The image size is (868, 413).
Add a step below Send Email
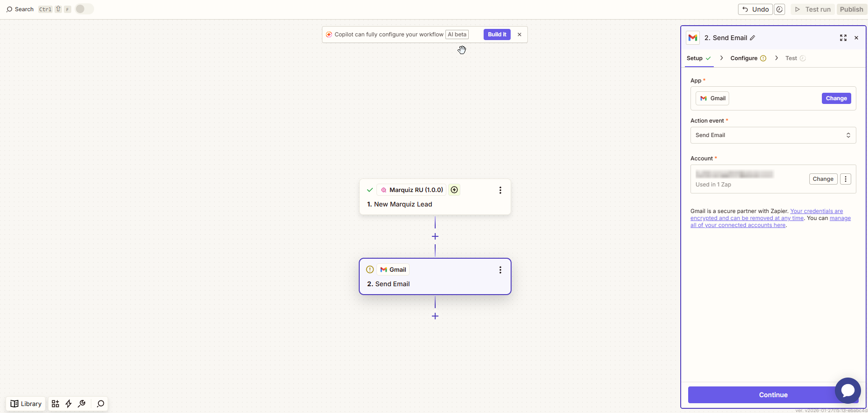tap(435, 316)
